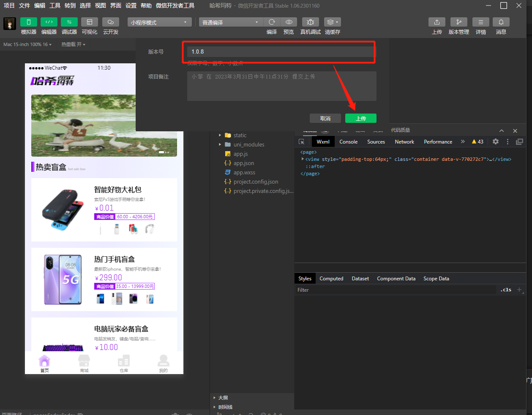
Task: Switch to the Performance tab
Action: click(x=438, y=142)
